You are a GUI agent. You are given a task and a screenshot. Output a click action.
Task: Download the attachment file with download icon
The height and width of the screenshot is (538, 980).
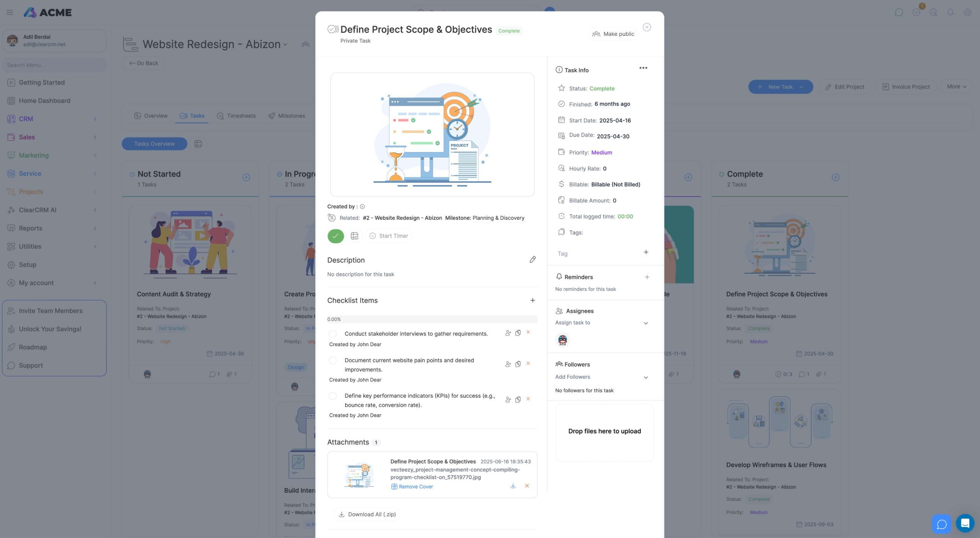pos(513,486)
